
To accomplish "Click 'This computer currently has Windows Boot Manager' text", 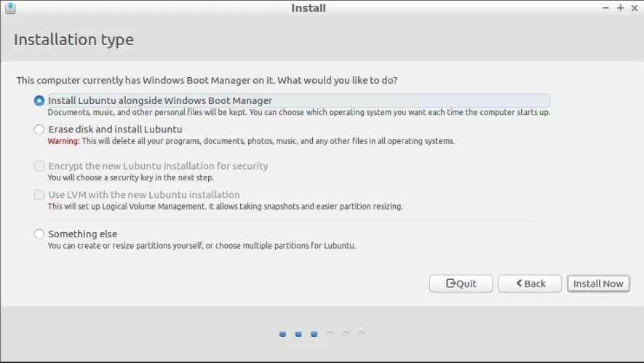I will (x=207, y=80).
